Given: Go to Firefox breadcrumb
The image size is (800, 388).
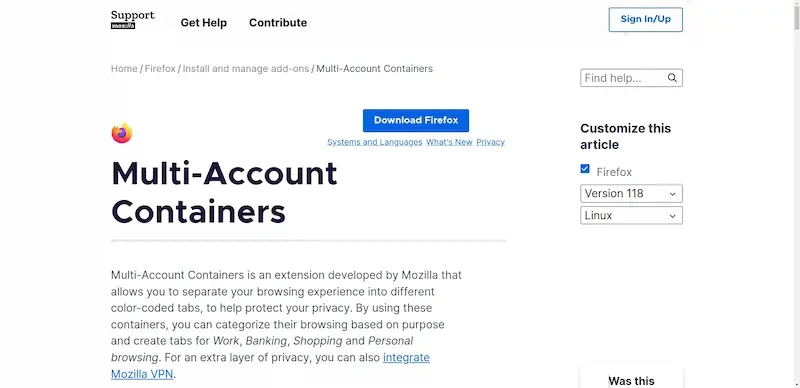Looking at the screenshot, I should (x=160, y=68).
